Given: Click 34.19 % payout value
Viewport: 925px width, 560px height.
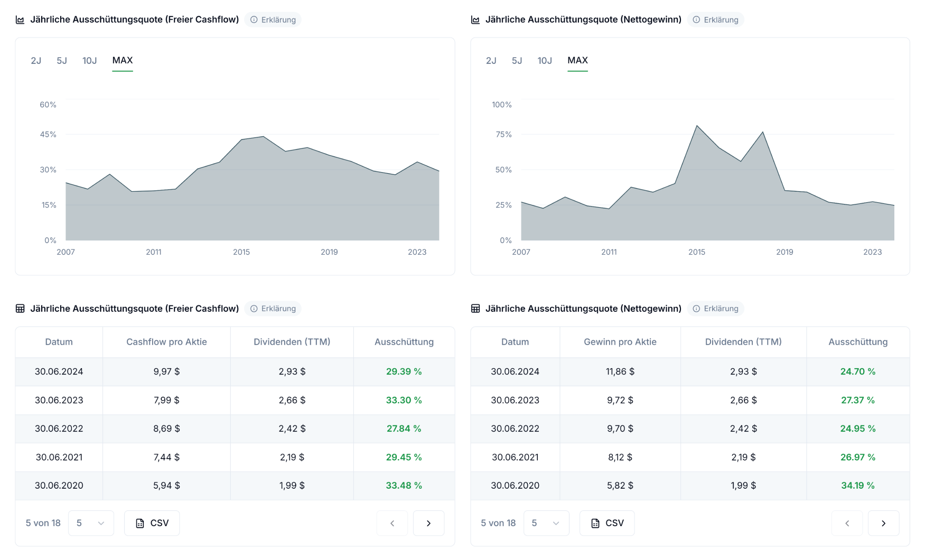Looking at the screenshot, I should point(858,486).
